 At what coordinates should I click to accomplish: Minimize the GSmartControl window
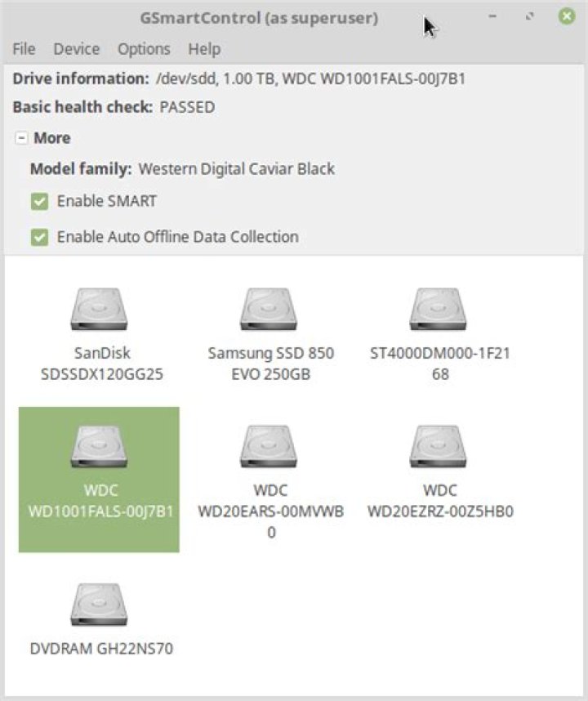(x=492, y=16)
